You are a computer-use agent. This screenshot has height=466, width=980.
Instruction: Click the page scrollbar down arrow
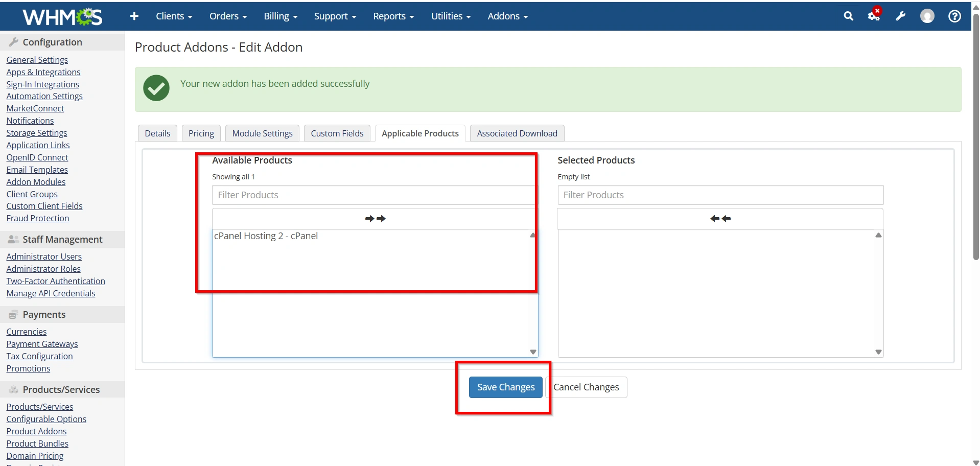975,462
